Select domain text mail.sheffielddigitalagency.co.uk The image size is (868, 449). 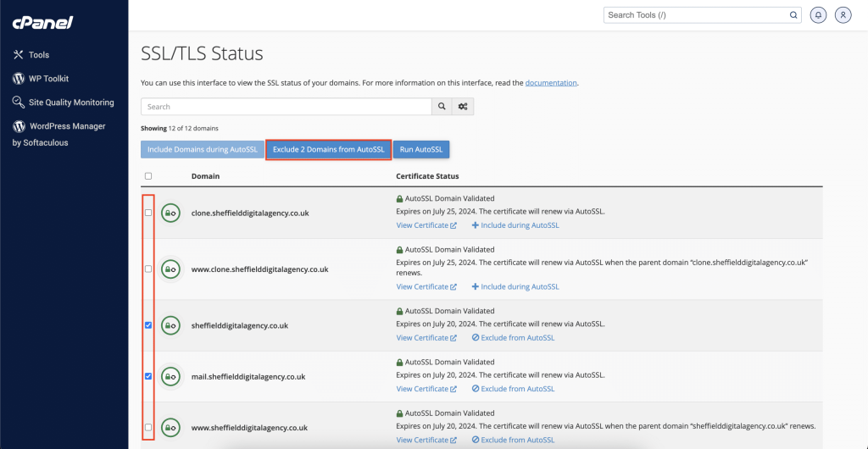[248, 376]
